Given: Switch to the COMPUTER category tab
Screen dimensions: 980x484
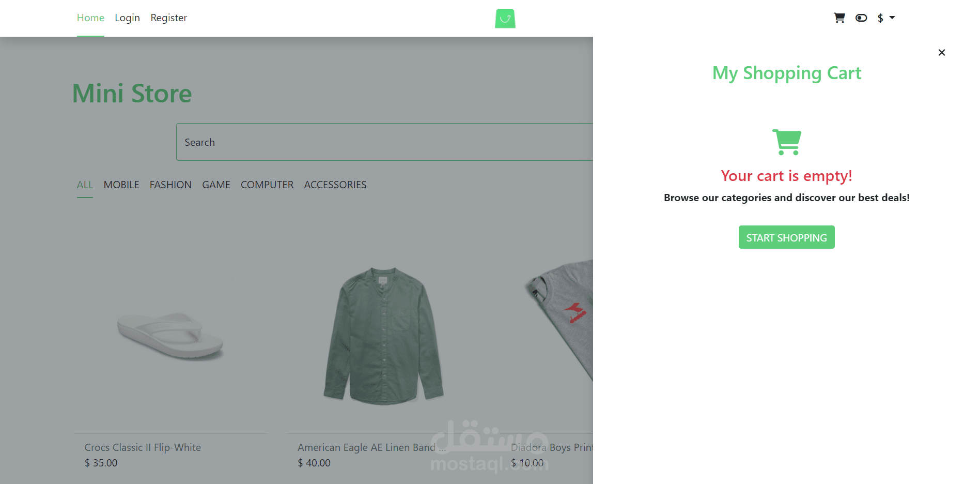Looking at the screenshot, I should [x=267, y=185].
